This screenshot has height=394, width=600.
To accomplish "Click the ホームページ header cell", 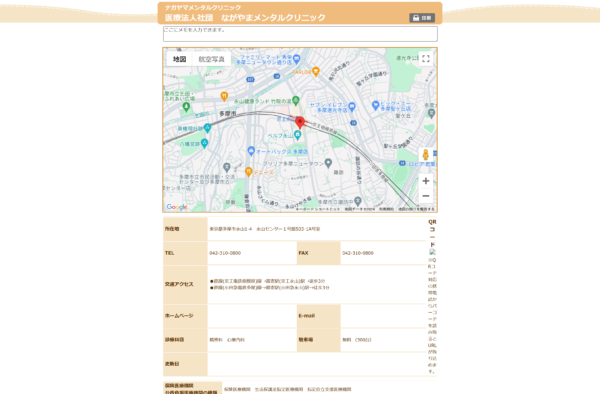I will point(185,316).
